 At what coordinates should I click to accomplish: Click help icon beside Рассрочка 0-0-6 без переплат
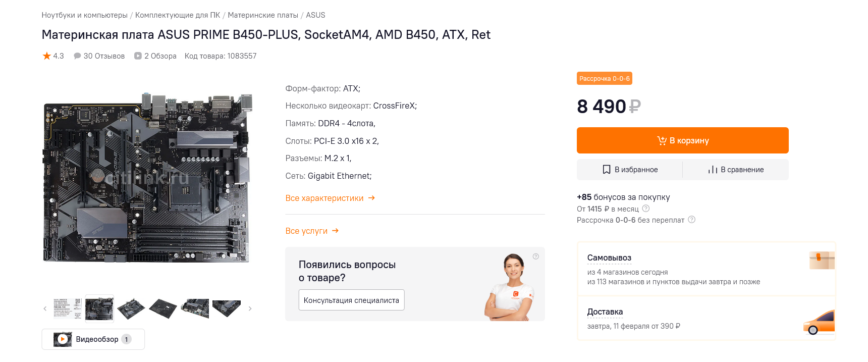tap(692, 220)
